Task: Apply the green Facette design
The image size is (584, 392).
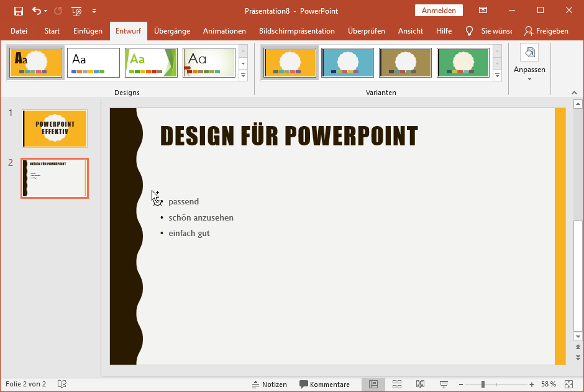Action: pyautogui.click(x=151, y=63)
